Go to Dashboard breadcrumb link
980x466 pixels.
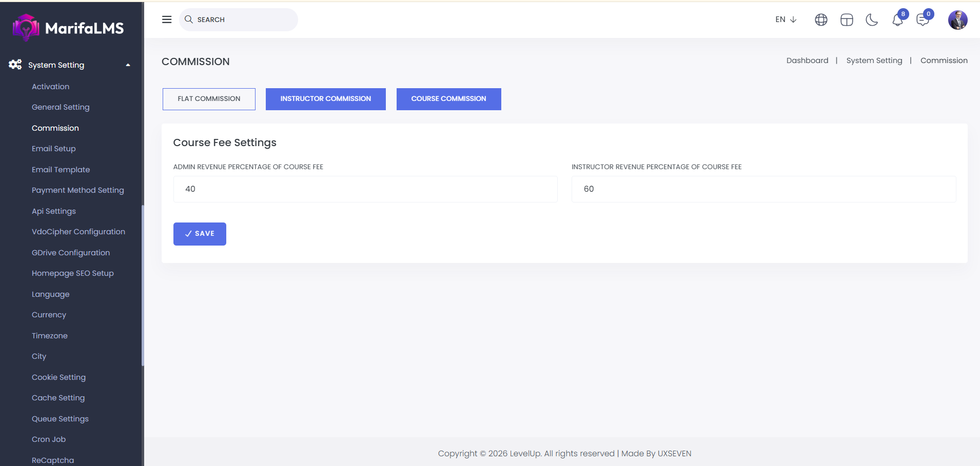tap(807, 60)
